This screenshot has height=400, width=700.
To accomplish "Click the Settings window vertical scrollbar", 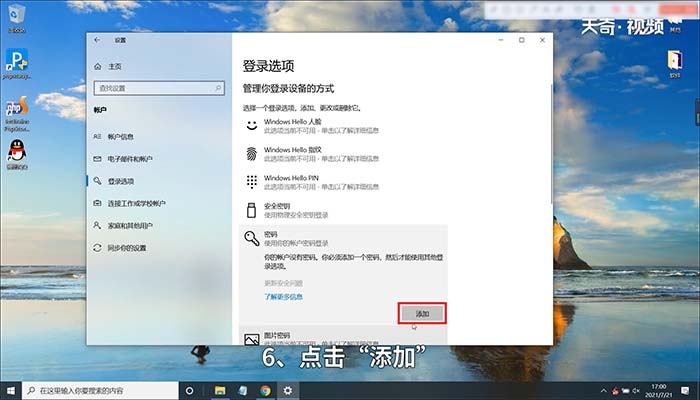I will 551,143.
